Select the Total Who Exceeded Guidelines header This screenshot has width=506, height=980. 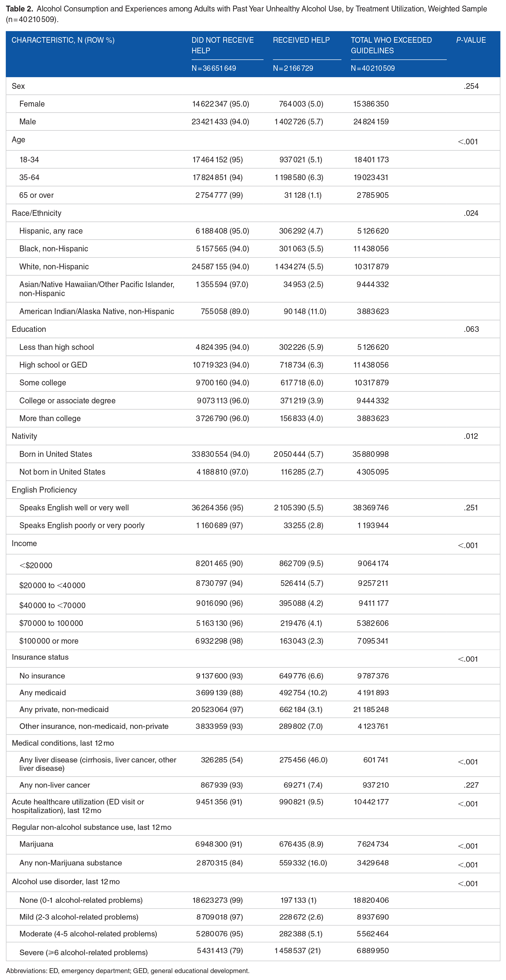(391, 45)
